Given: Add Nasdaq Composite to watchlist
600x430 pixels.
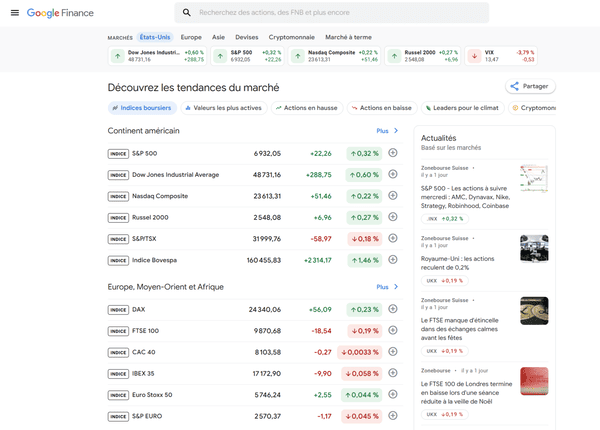Looking at the screenshot, I should point(392,196).
